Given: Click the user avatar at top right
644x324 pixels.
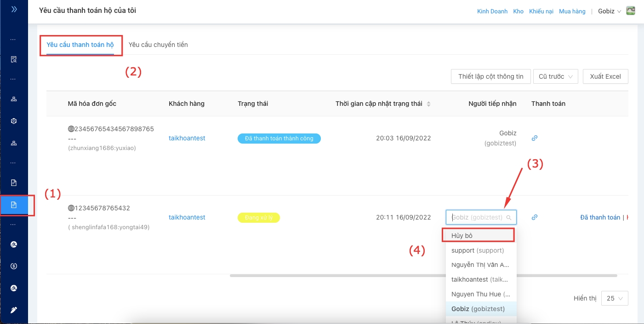Looking at the screenshot, I should (631, 11).
